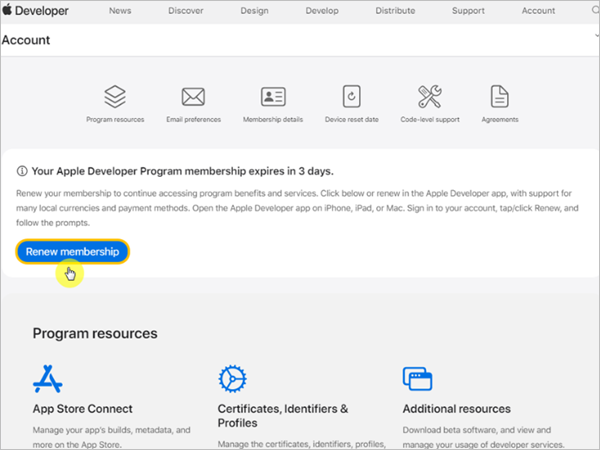Open the Develop menu item
The image size is (600, 450).
tap(322, 11)
